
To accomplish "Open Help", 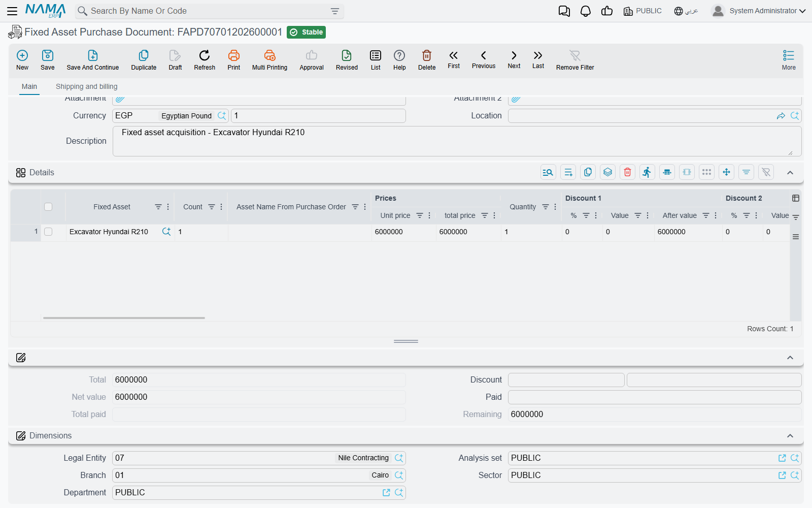I will 399,60.
